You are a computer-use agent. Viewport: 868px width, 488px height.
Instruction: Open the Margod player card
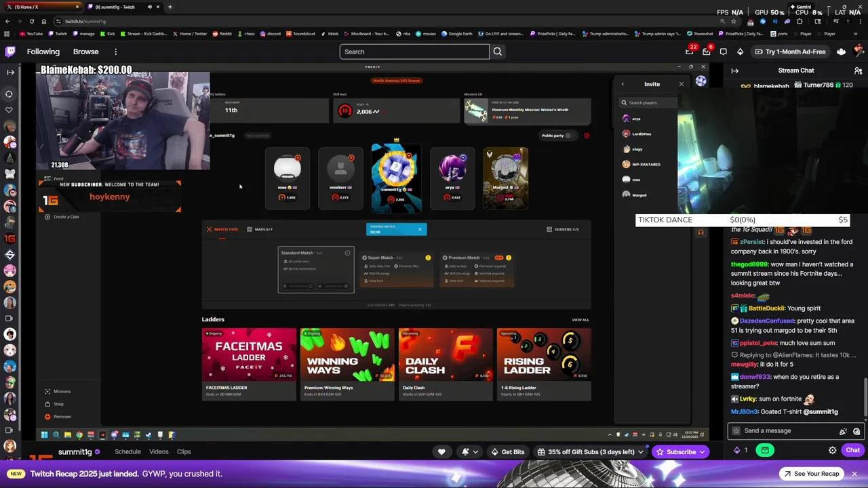(505, 178)
